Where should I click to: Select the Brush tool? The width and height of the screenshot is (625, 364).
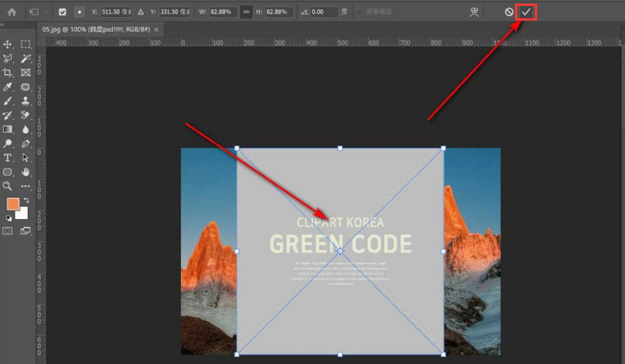[7, 101]
